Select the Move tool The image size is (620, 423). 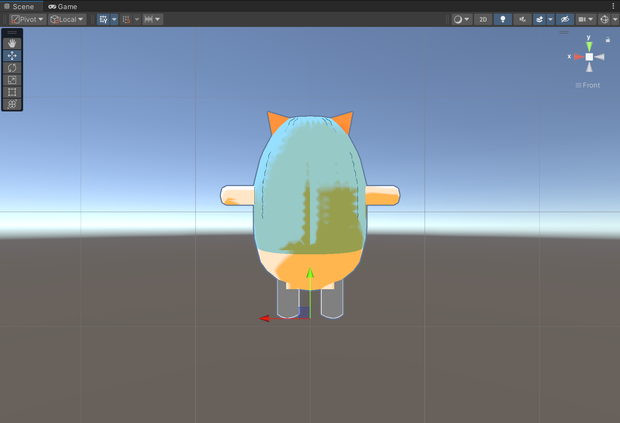pyautogui.click(x=12, y=55)
